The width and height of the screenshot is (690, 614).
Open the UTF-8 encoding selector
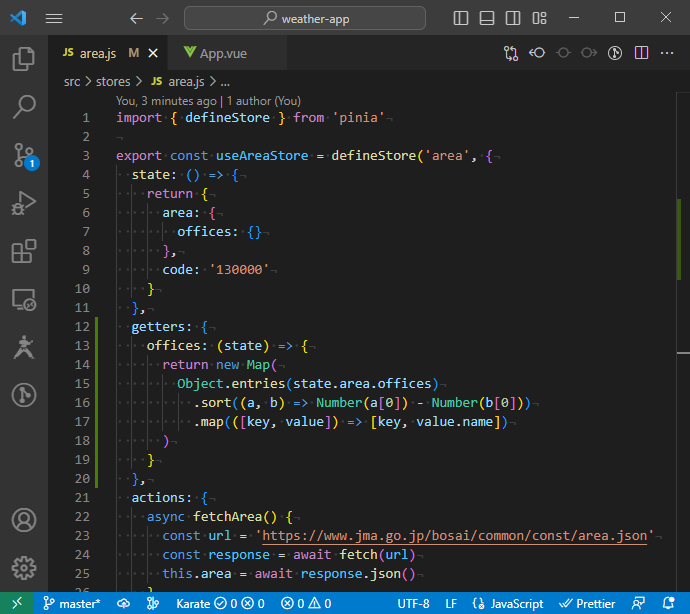coord(413,604)
